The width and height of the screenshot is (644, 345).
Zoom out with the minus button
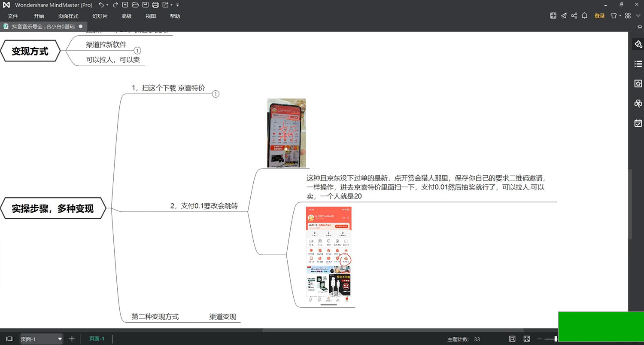click(540, 339)
